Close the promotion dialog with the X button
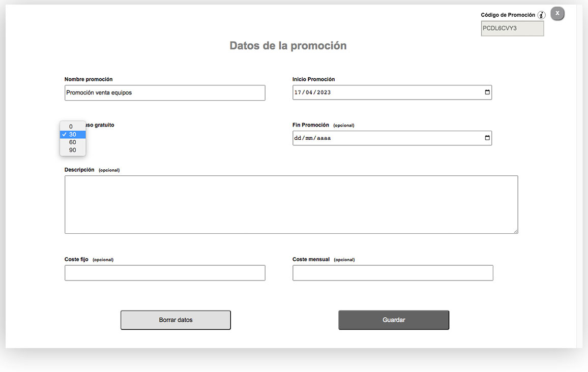The height and width of the screenshot is (372, 588). point(557,14)
